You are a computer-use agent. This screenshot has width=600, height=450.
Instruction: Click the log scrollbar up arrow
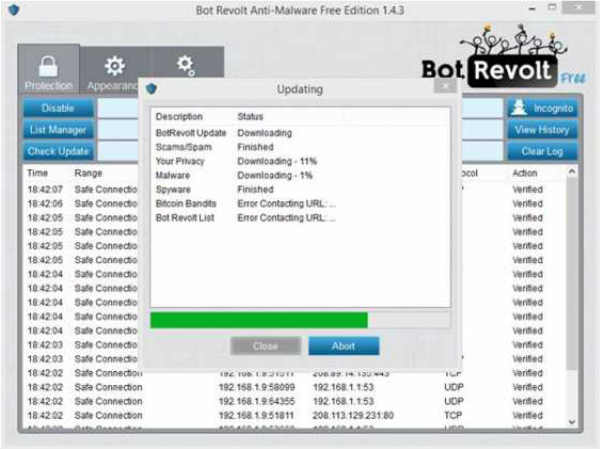pyautogui.click(x=572, y=171)
